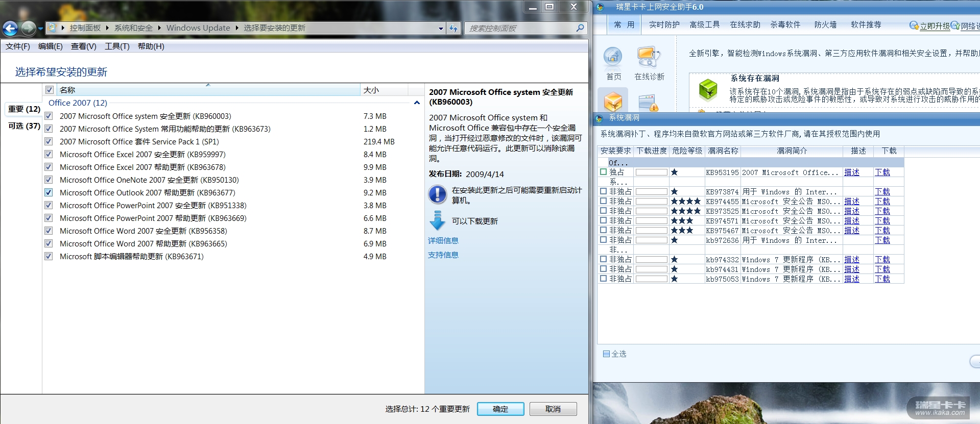
Task: Uncheck the KB960003 Office system security update
Action: click(49, 116)
